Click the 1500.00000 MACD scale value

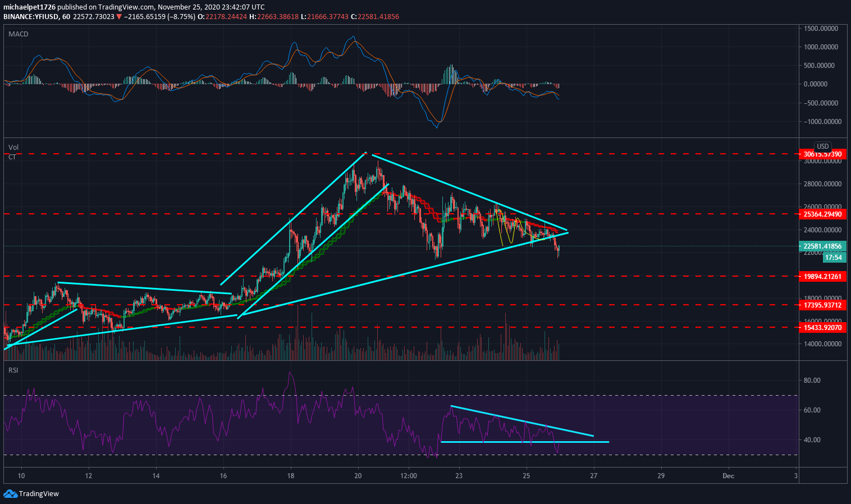pos(821,28)
